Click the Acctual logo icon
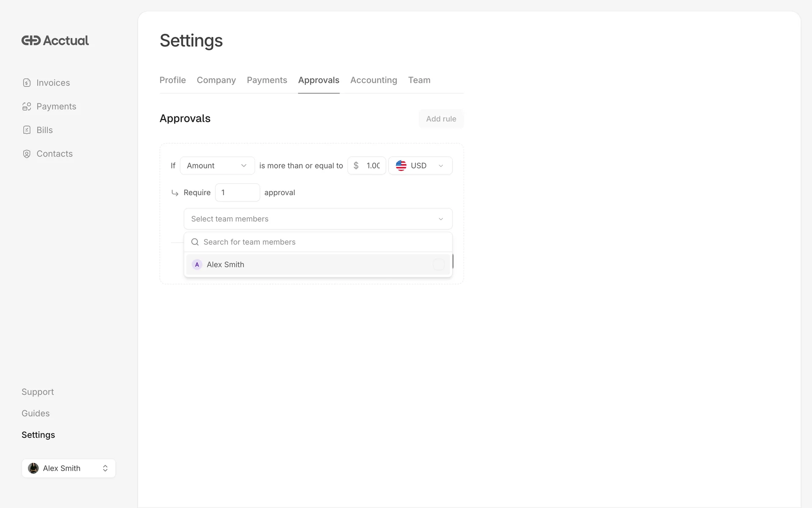 tap(31, 41)
